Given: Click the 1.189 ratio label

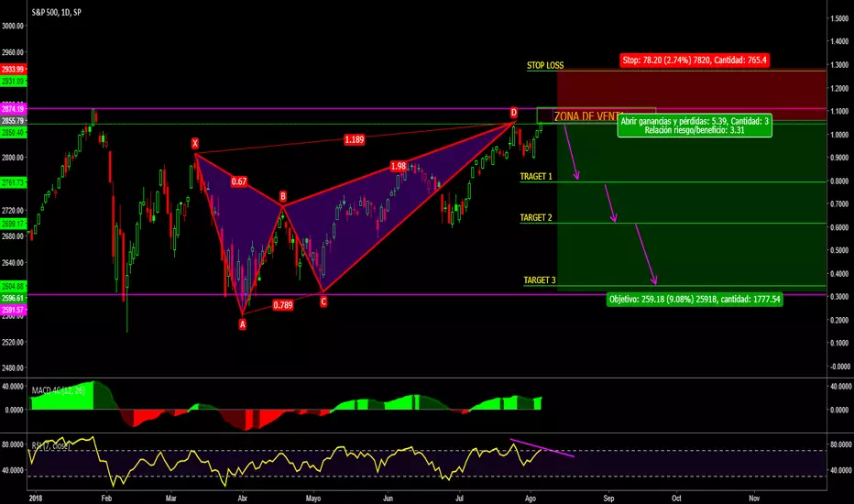Looking at the screenshot, I should point(354,139).
